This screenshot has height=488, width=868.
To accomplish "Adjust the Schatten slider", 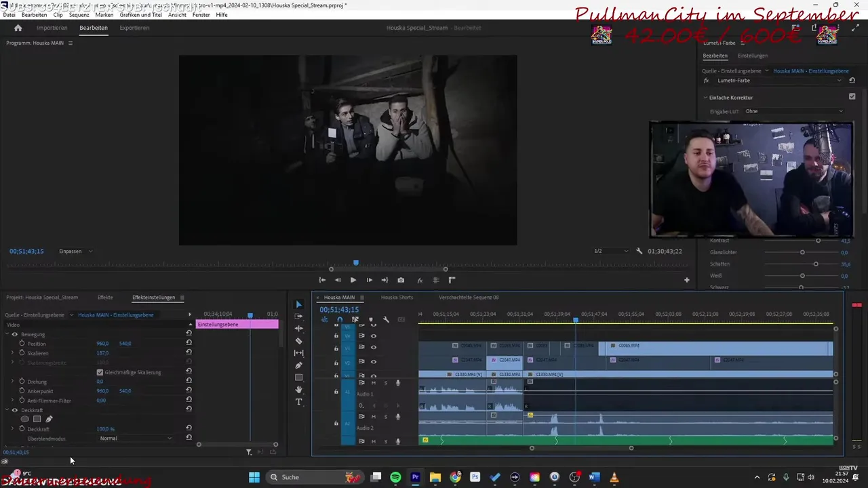I will (x=816, y=264).
